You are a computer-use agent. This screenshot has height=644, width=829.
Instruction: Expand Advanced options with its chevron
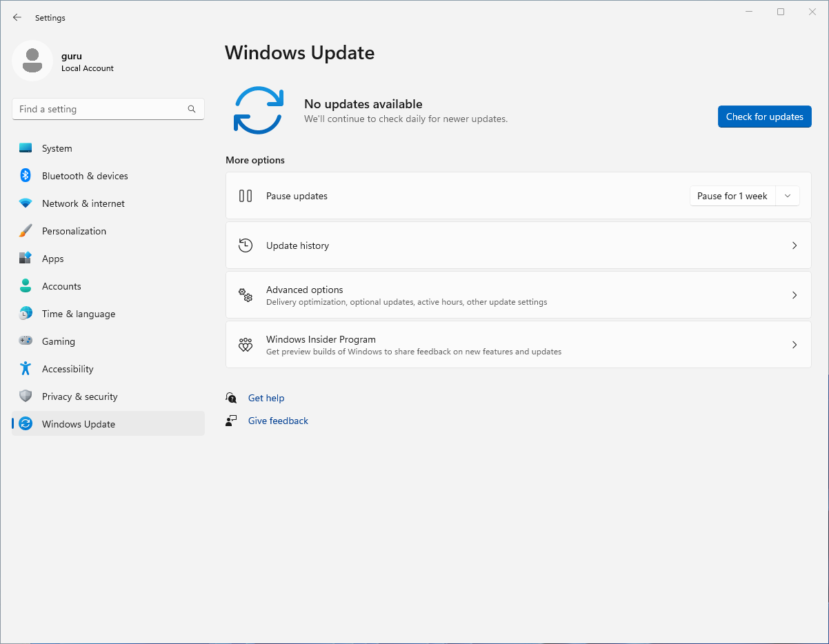[795, 295]
